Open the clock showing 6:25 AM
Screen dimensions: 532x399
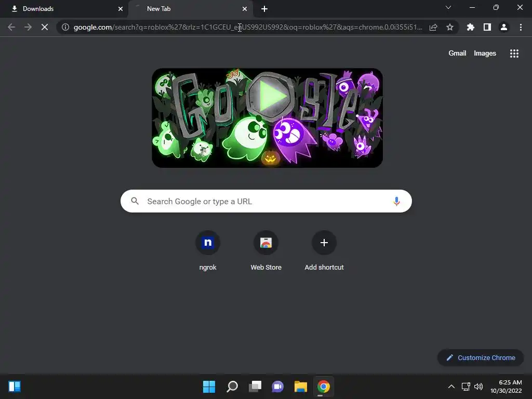506,387
